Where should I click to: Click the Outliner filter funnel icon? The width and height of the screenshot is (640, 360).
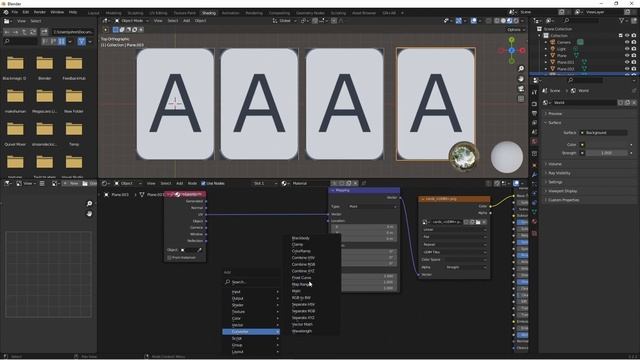pyautogui.click(x=622, y=20)
